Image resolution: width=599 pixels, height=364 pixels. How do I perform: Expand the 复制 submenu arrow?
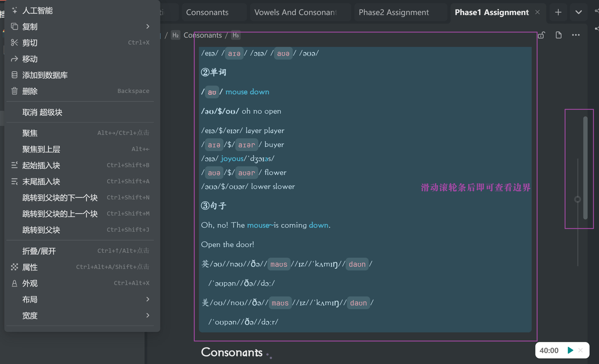coord(148,26)
